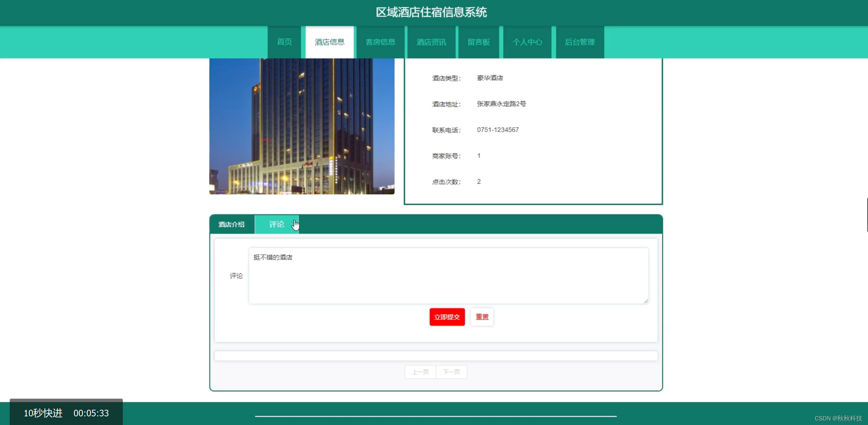Open the 首页 navigation tab

coord(284,42)
